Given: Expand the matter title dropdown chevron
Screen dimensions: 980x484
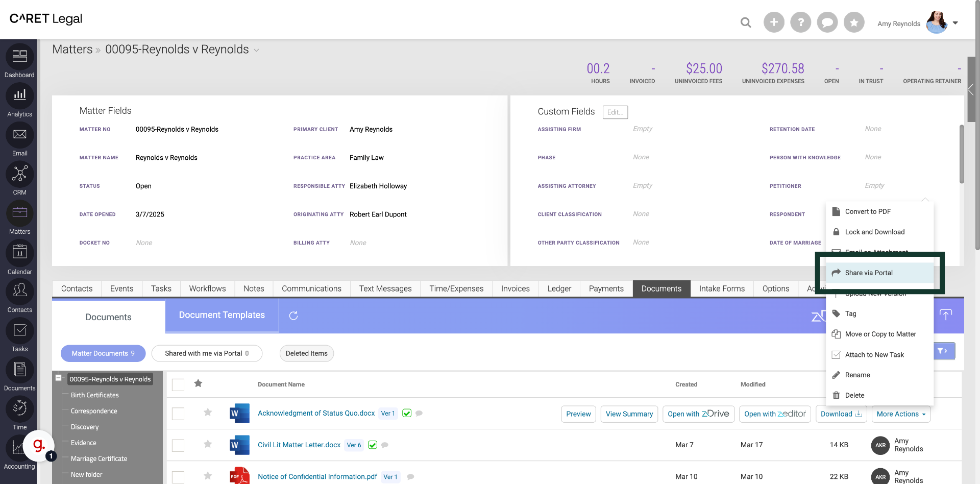Looking at the screenshot, I should click(x=256, y=50).
